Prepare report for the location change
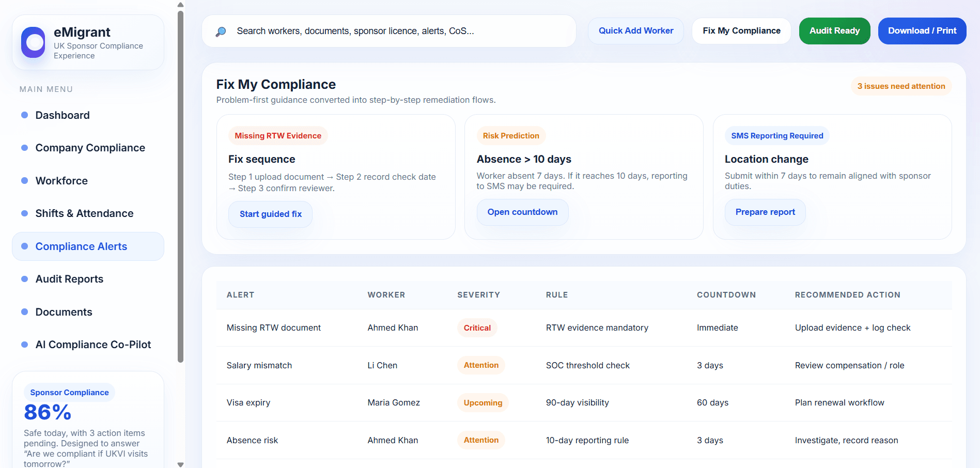 point(765,212)
